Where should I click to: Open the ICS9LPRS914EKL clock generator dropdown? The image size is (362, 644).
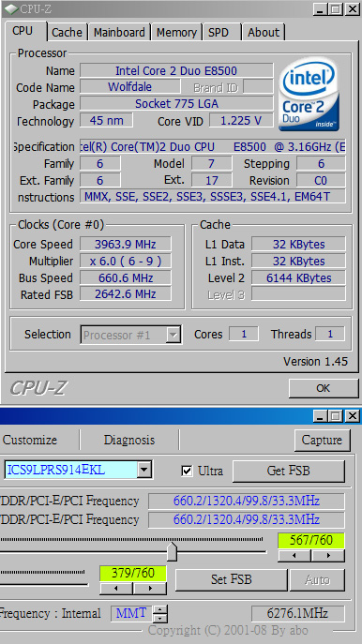[x=144, y=470]
